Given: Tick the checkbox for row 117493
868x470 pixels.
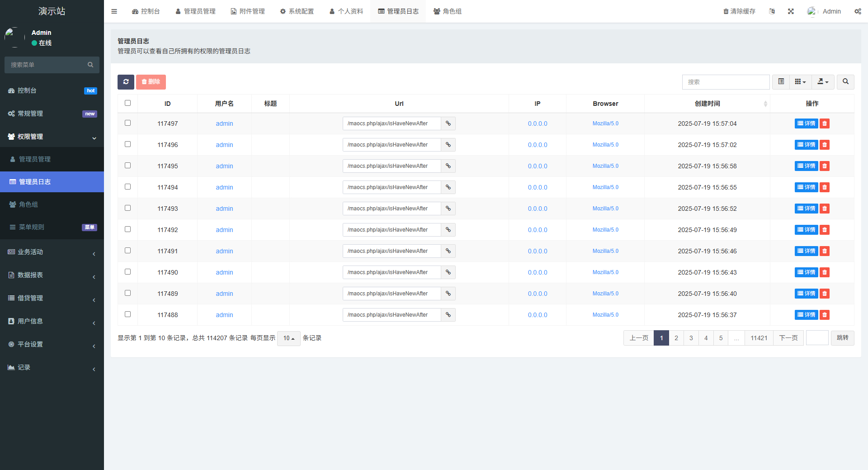Looking at the screenshot, I should click(x=127, y=208).
